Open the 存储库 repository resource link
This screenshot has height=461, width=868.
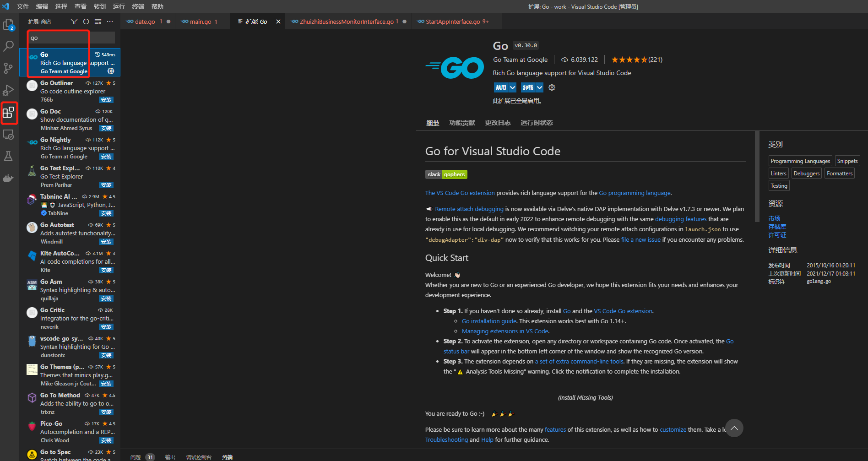[x=777, y=227]
